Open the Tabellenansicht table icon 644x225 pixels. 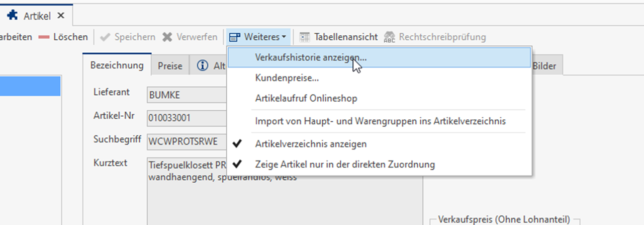point(304,37)
